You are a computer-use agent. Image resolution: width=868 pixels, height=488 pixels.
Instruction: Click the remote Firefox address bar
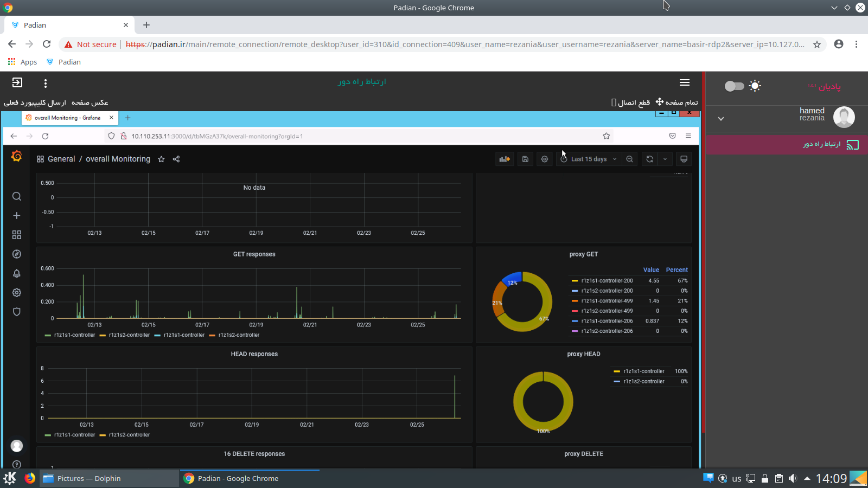(358, 136)
